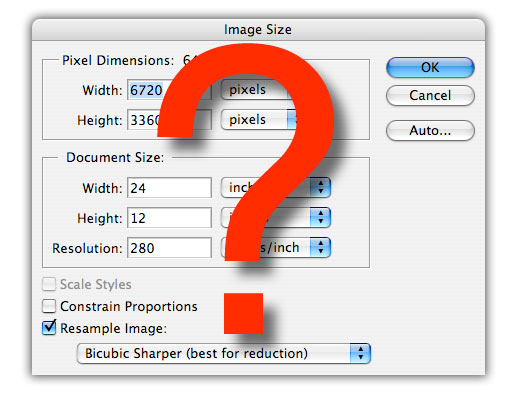
Task: Click the Document Height field showing 12
Action: 169,218
